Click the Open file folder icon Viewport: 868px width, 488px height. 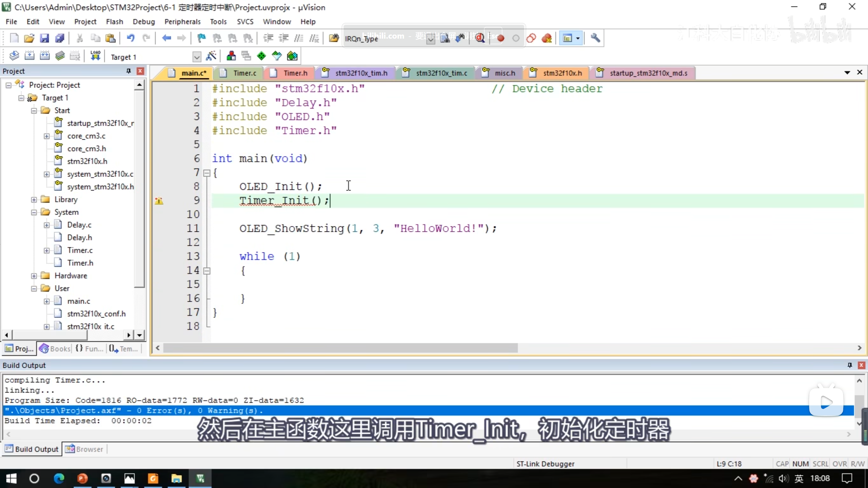pyautogui.click(x=29, y=38)
